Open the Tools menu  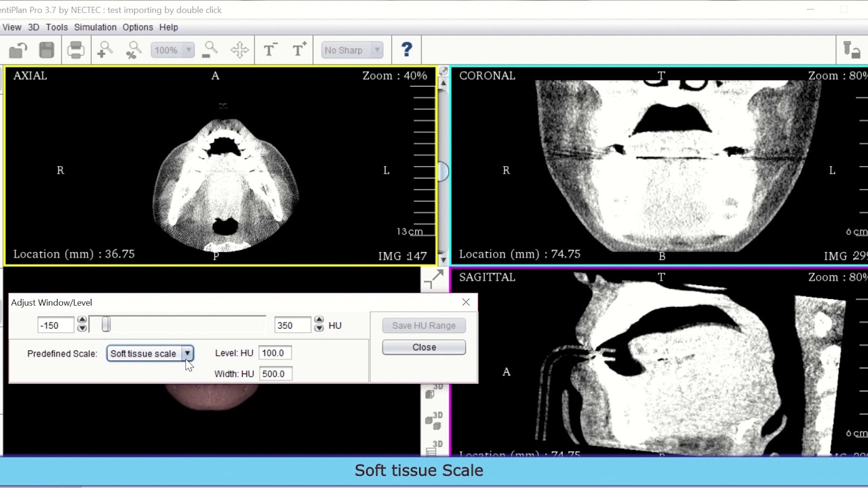pos(57,27)
